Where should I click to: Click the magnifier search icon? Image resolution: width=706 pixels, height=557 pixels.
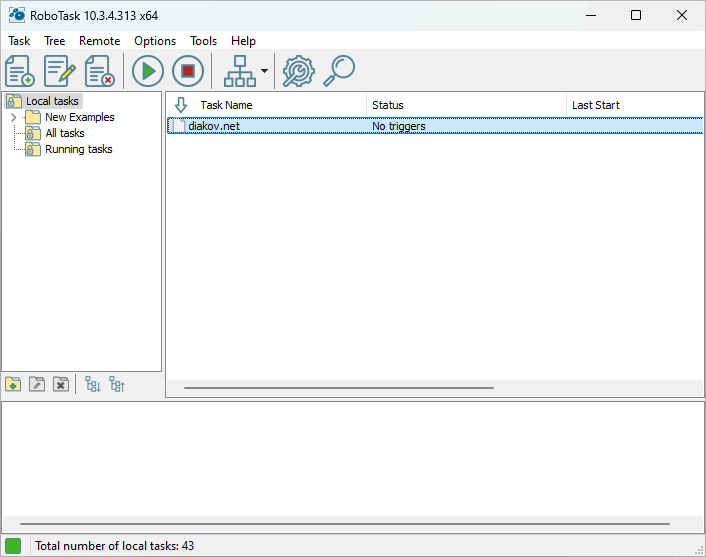tap(339, 71)
